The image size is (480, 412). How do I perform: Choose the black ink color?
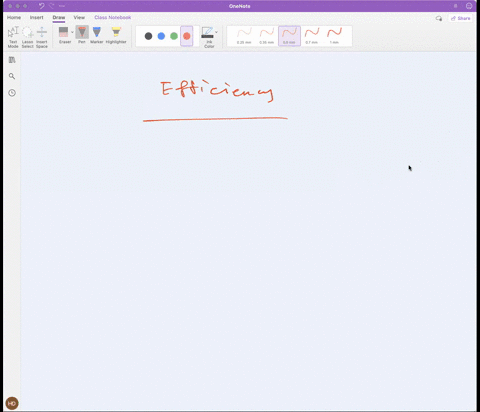coord(149,36)
